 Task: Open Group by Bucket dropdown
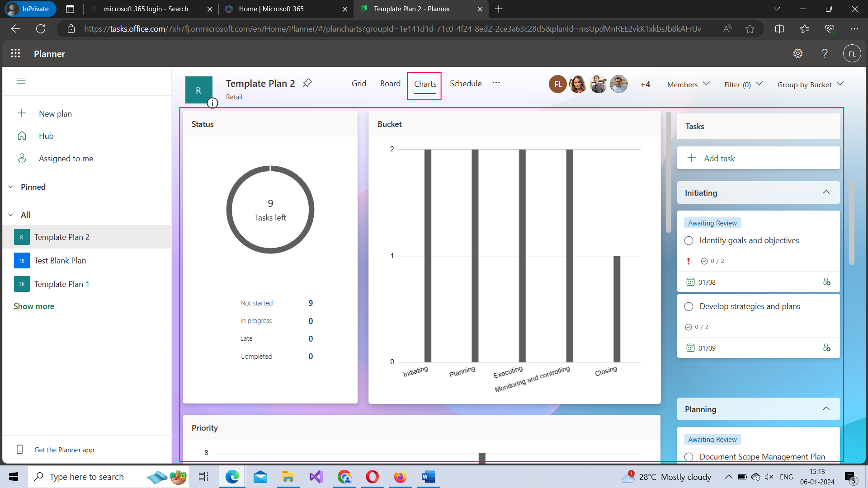tap(810, 84)
